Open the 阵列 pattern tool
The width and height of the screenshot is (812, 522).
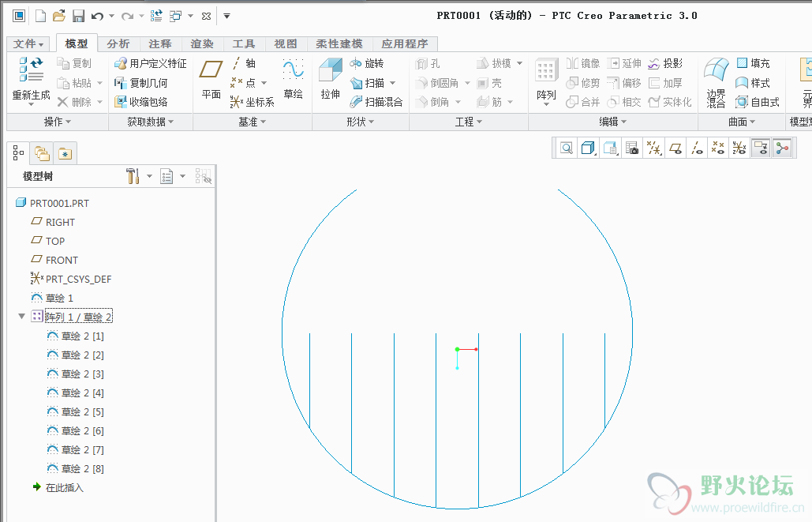point(546,81)
